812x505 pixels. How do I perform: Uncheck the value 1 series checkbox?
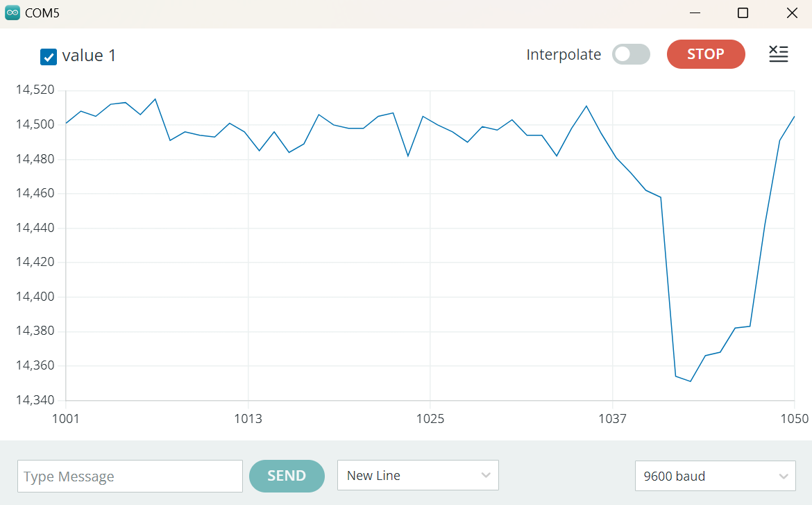[x=49, y=57]
